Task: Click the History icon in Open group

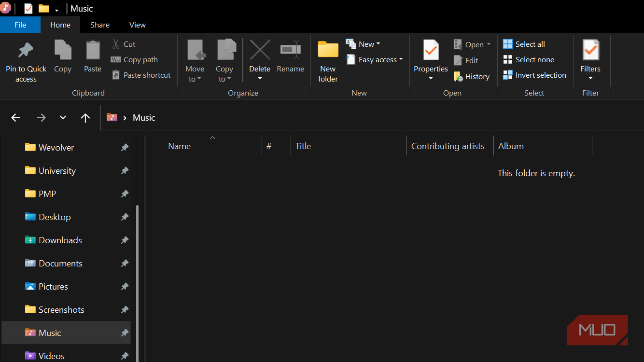Action: point(458,77)
